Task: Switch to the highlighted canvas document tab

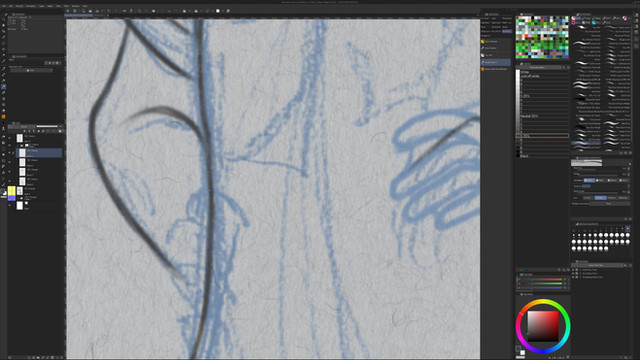Action: [x=79, y=15]
